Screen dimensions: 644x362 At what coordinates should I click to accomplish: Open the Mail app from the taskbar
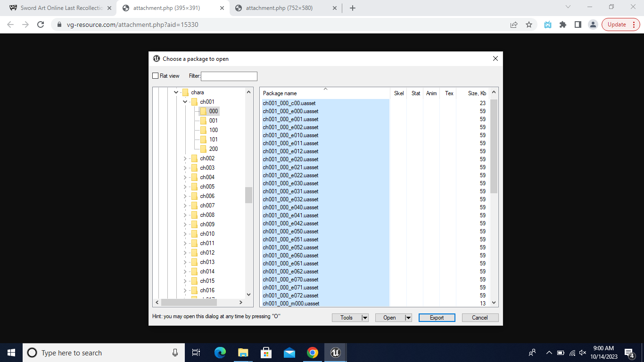tap(289, 353)
